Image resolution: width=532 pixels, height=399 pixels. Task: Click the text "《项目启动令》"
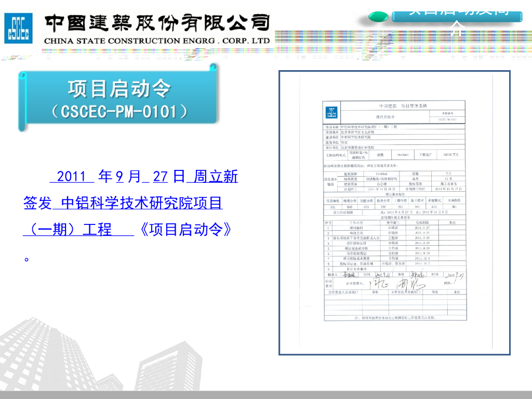(185, 229)
